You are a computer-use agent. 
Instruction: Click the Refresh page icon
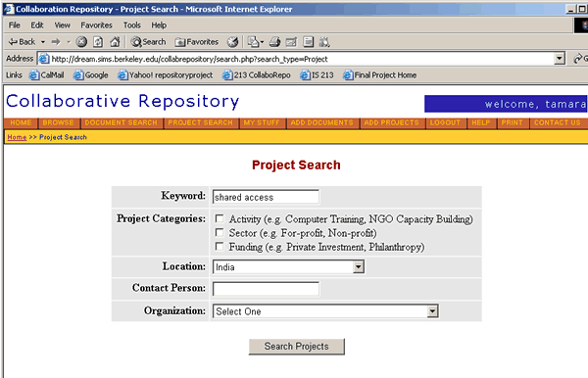98,42
